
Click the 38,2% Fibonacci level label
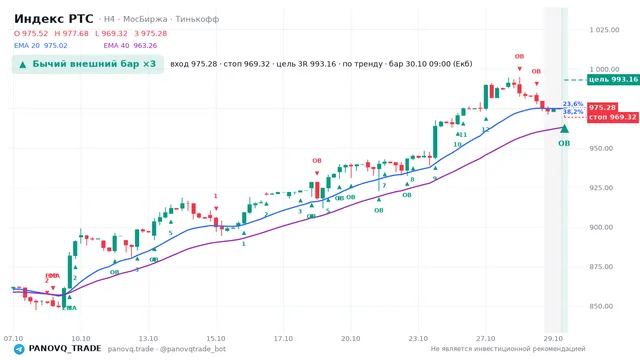pyautogui.click(x=573, y=112)
